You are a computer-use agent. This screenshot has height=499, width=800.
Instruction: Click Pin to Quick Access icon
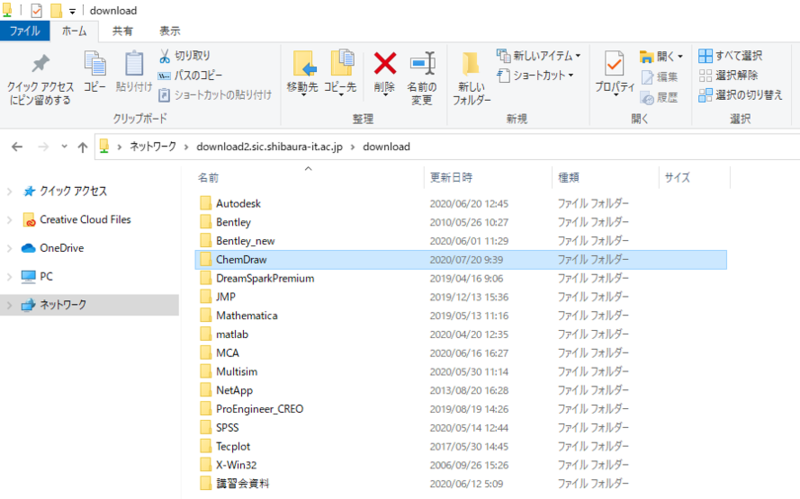(40, 64)
